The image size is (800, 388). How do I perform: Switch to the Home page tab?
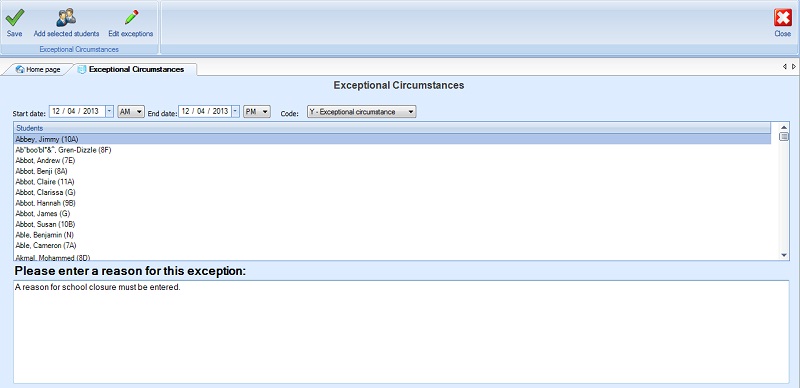pos(38,69)
